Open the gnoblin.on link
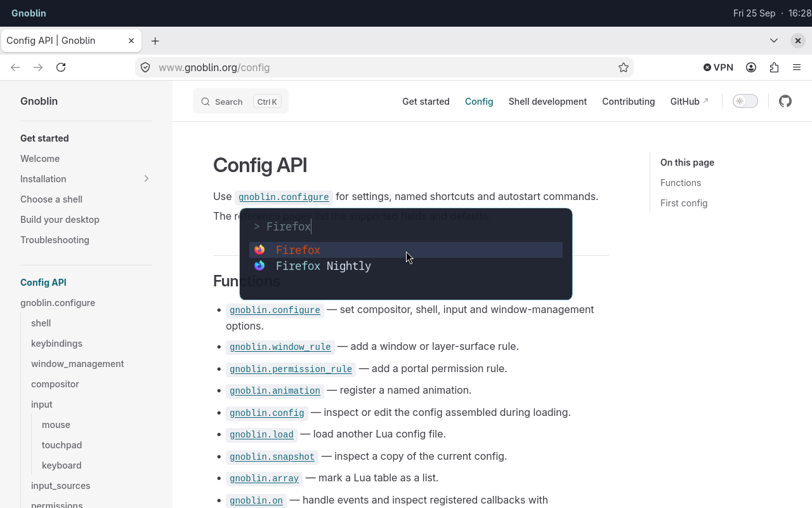 (x=256, y=500)
